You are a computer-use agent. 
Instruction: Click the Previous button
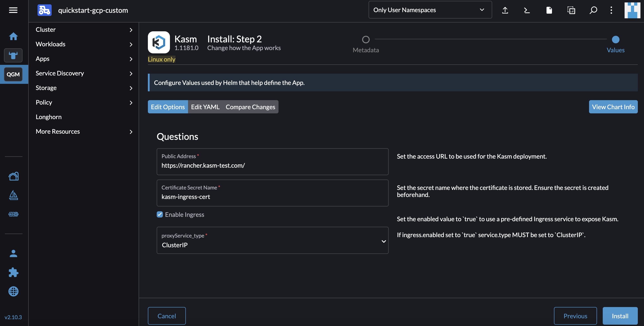[575, 316]
